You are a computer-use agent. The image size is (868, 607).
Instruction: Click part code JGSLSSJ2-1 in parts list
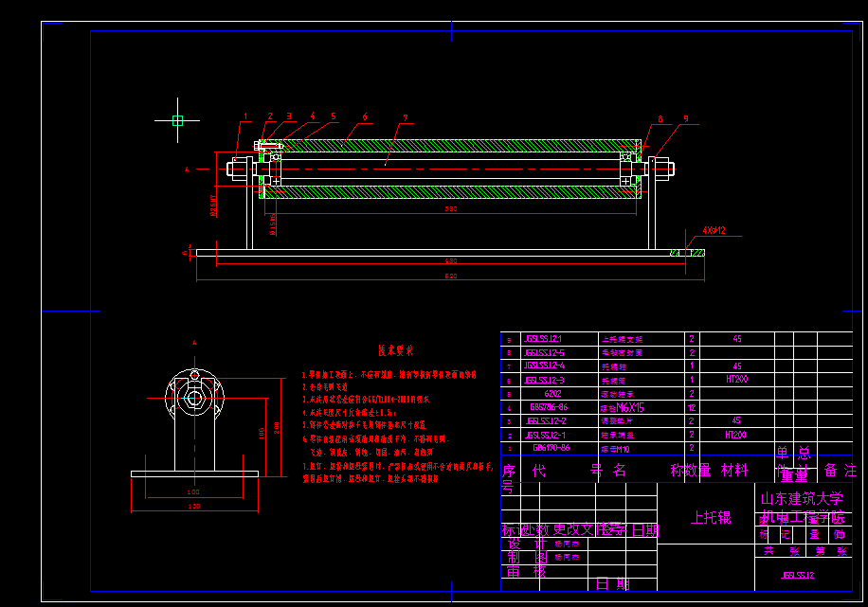tap(545, 435)
